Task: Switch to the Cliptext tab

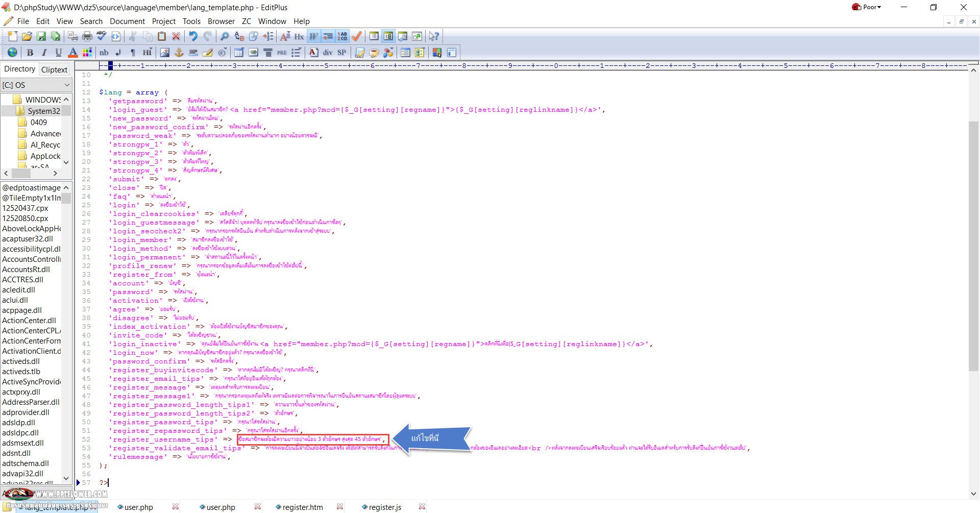Action: (54, 69)
